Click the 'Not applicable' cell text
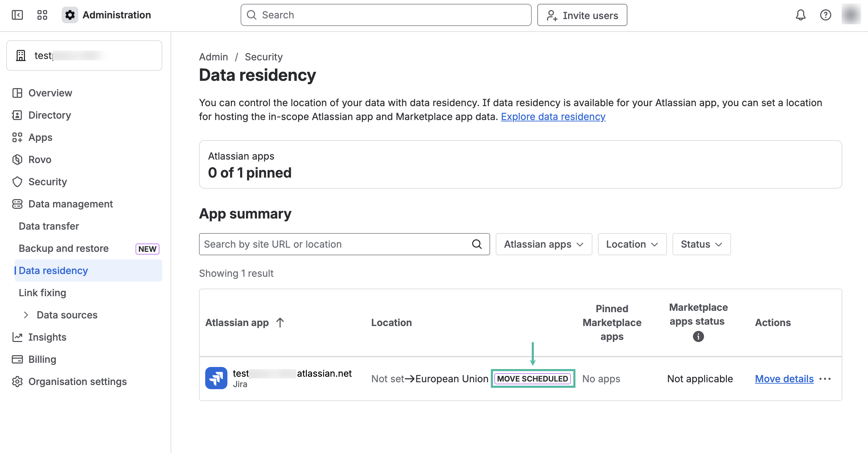868x453 pixels. [700, 379]
